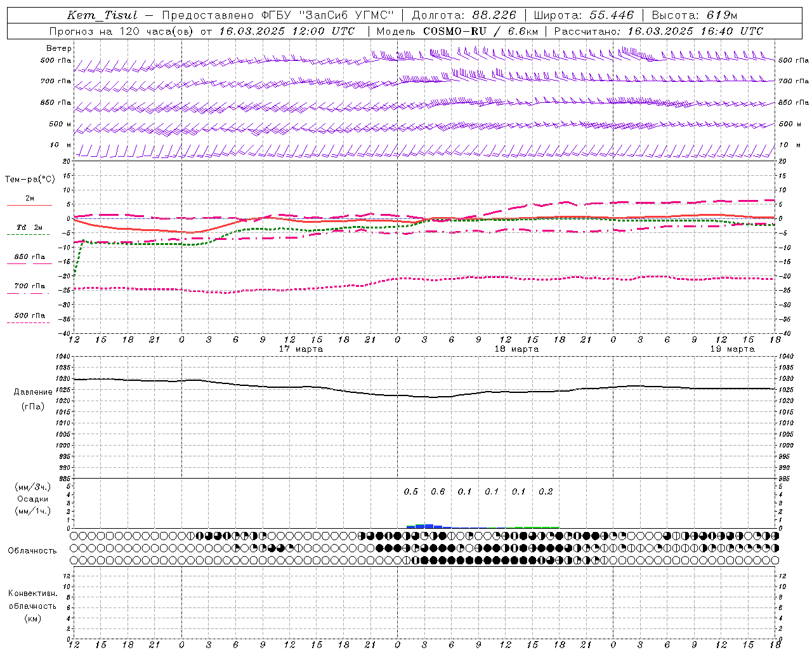Click the Давление pressure panel label
The image size is (812, 650).
pos(33,392)
